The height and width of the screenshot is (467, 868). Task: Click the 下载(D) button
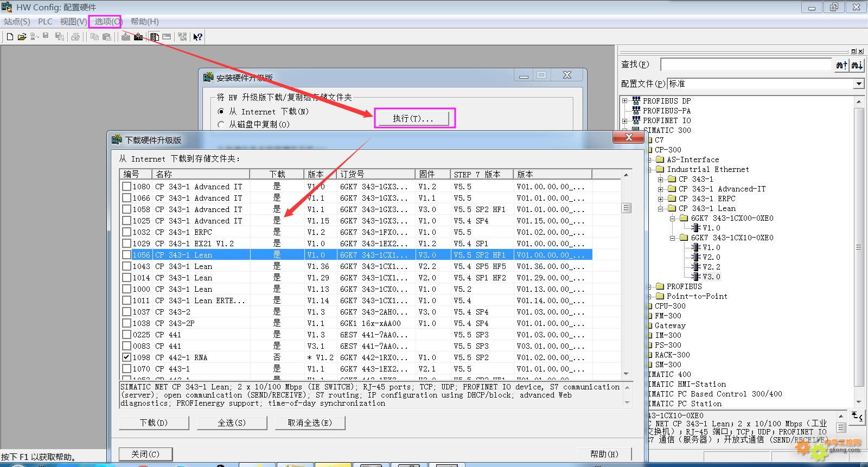154,423
